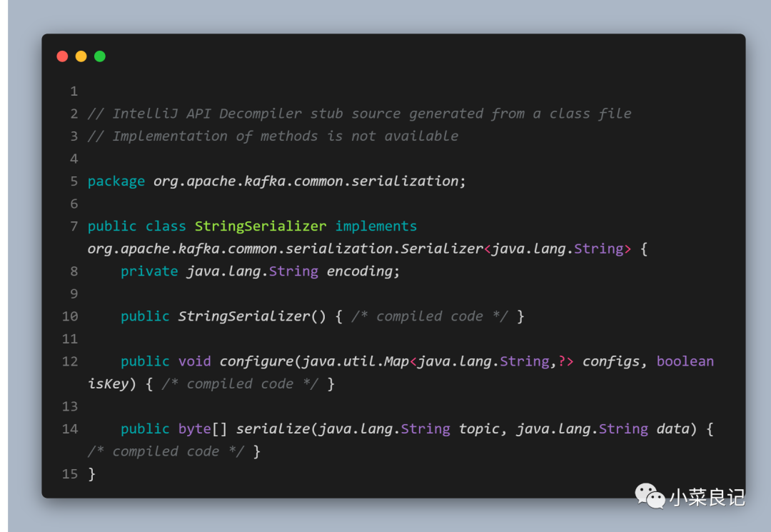Click the 小菜良记 watermark text
The width and height of the screenshot is (771, 532).
pos(707,498)
